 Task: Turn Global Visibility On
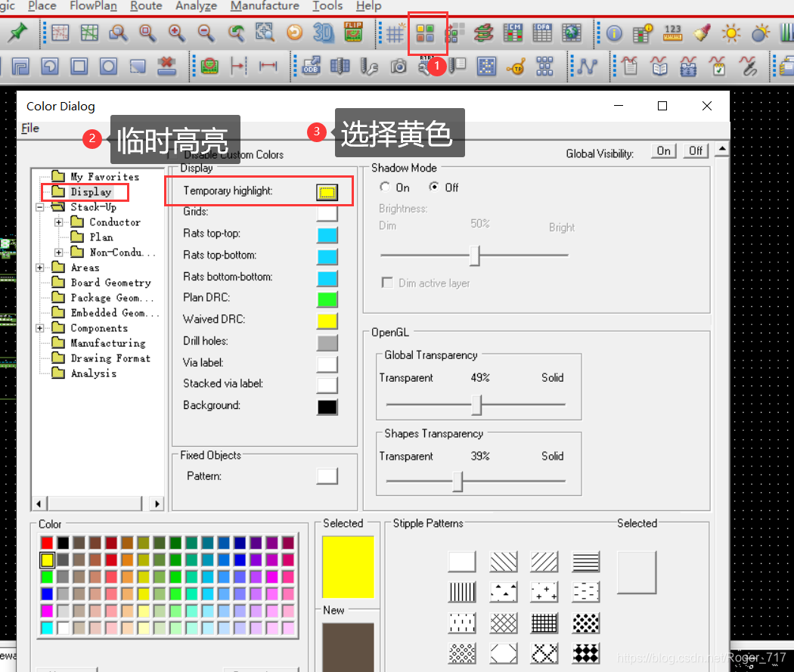point(663,151)
